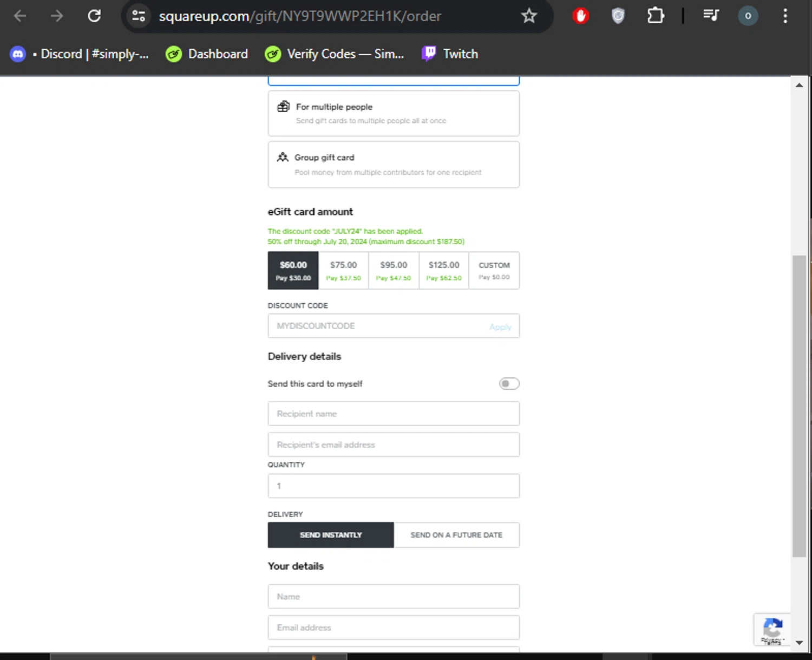Open the Chrome three-dot menu

tap(785, 16)
